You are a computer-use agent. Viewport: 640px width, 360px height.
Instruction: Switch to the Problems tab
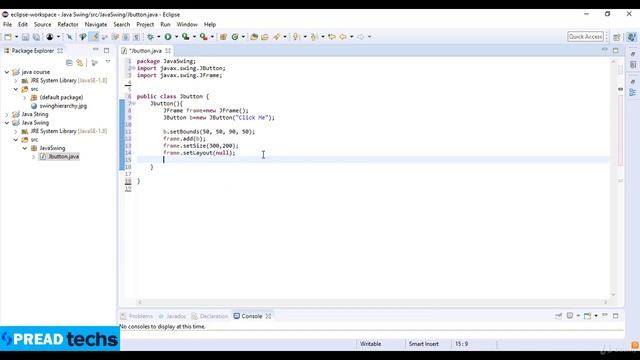pyautogui.click(x=137, y=316)
